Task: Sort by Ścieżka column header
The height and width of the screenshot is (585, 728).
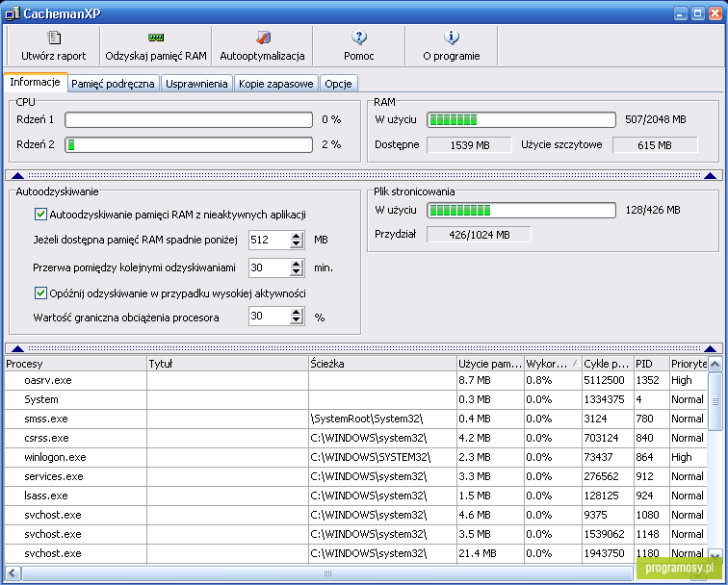Action: click(382, 364)
